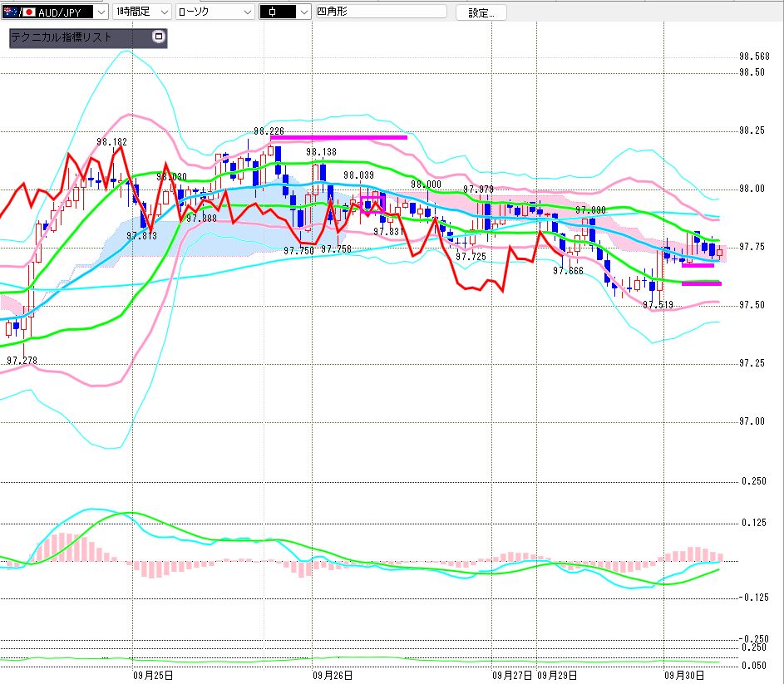This screenshot has height=684, width=784.
Task: Click the 09月26日 date on time axis
Action: click(x=333, y=676)
